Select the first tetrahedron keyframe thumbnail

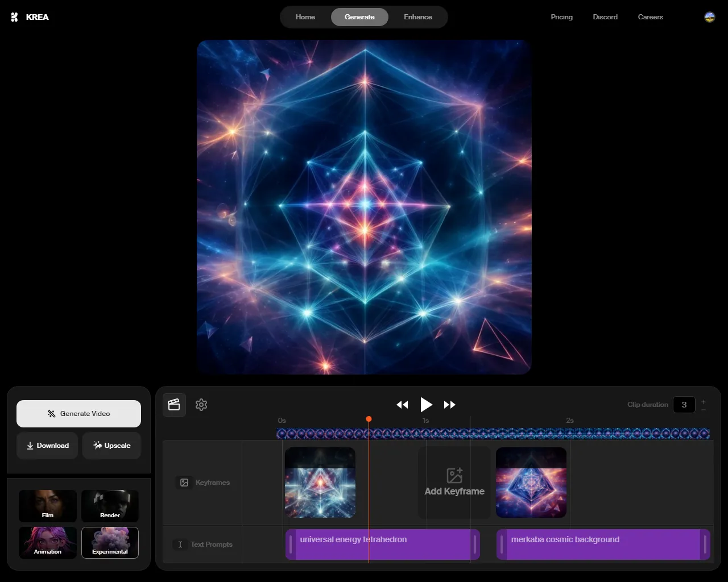[320, 483]
